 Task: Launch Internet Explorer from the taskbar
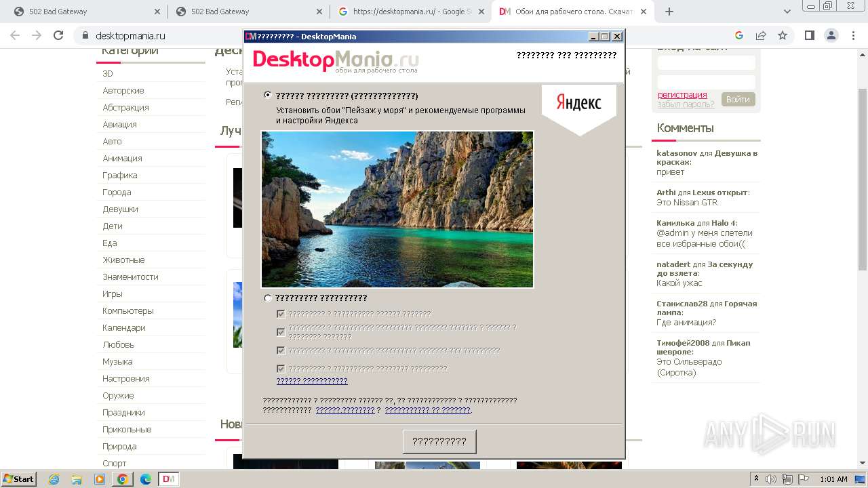click(54, 479)
